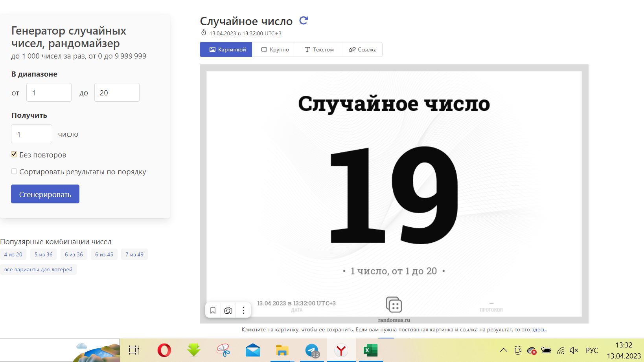The width and height of the screenshot is (644, 362).
Task: Open the Mail app in taskbar
Action: [x=253, y=350]
